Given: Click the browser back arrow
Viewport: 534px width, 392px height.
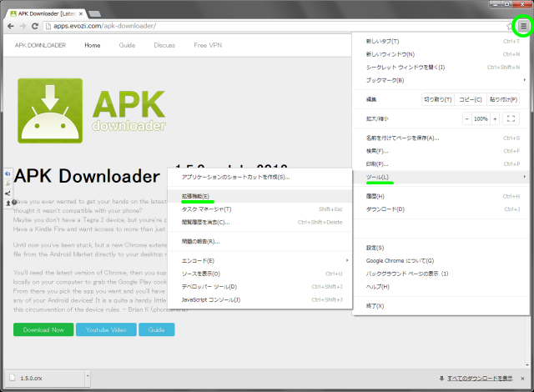Looking at the screenshot, I should click(10, 26).
